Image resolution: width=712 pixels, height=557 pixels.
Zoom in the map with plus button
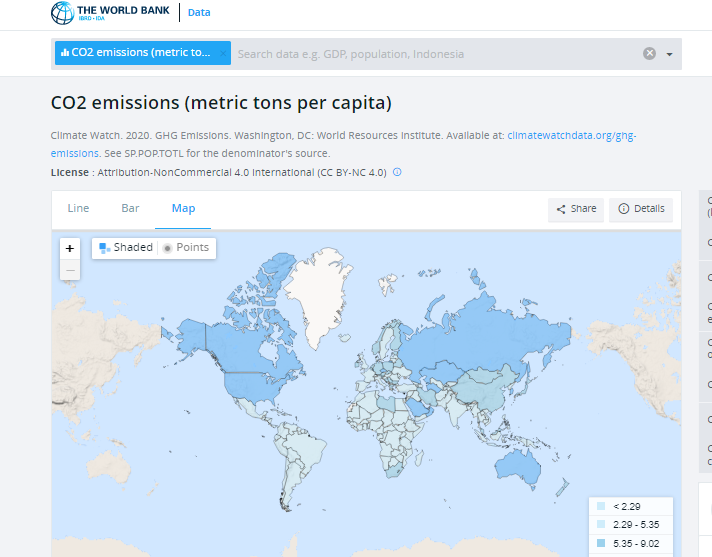coord(70,248)
